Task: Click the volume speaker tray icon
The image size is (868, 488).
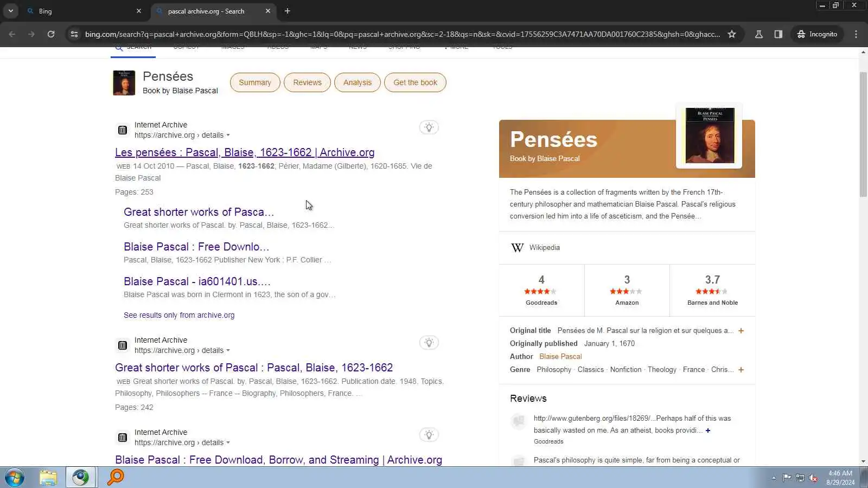Action: tap(813, 478)
